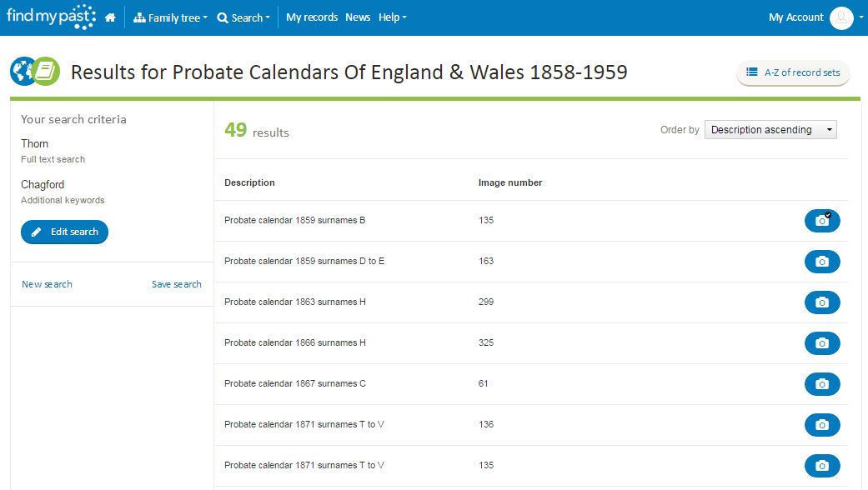View image for 1863 surnames H record
The height and width of the screenshot is (490, 868).
click(822, 302)
